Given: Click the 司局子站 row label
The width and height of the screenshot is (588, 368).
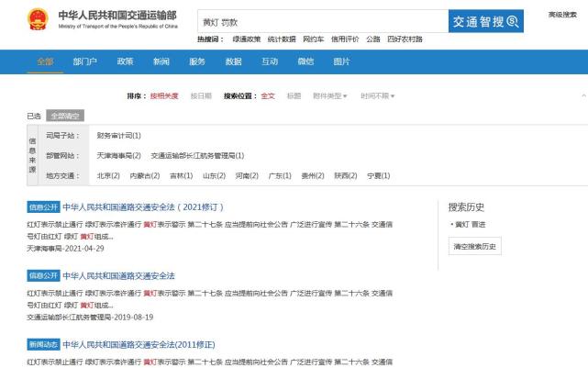Looking at the screenshot, I should (62, 136).
